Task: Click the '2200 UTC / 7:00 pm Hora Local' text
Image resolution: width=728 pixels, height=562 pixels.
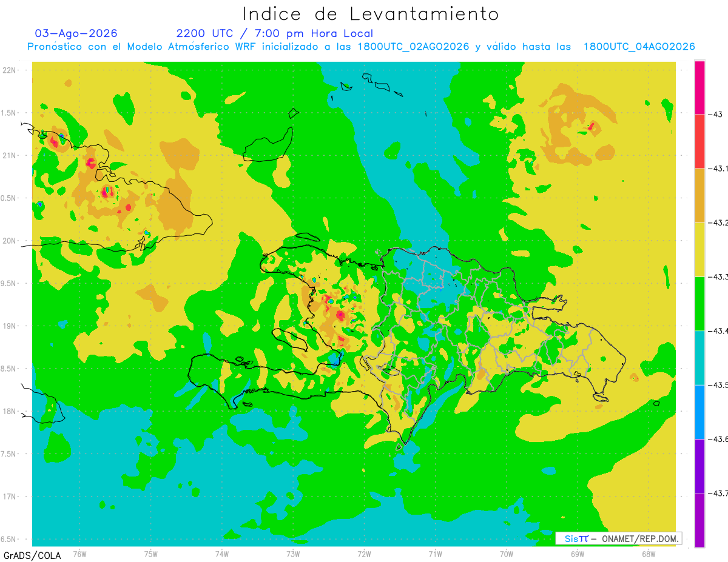Action: (x=275, y=34)
